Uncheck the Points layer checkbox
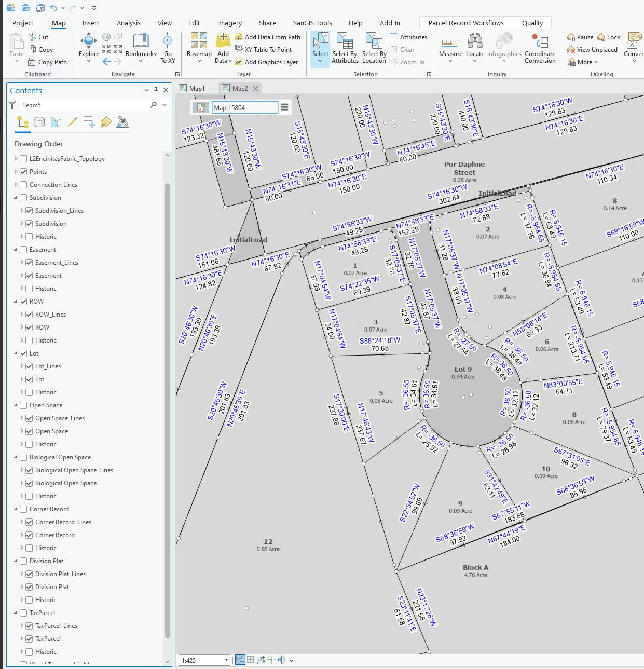Screen dimensions: 644x669 23,172
